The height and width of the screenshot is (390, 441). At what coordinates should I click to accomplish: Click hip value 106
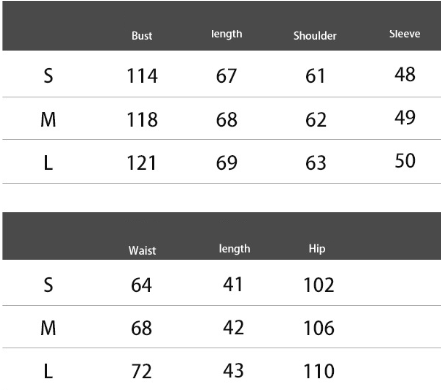pos(319,328)
